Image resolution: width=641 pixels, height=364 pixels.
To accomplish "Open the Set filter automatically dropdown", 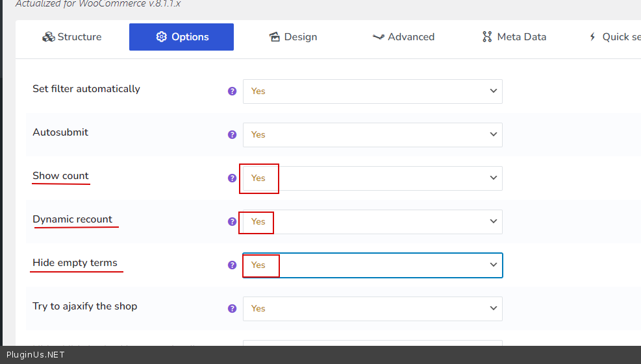I will pos(372,91).
